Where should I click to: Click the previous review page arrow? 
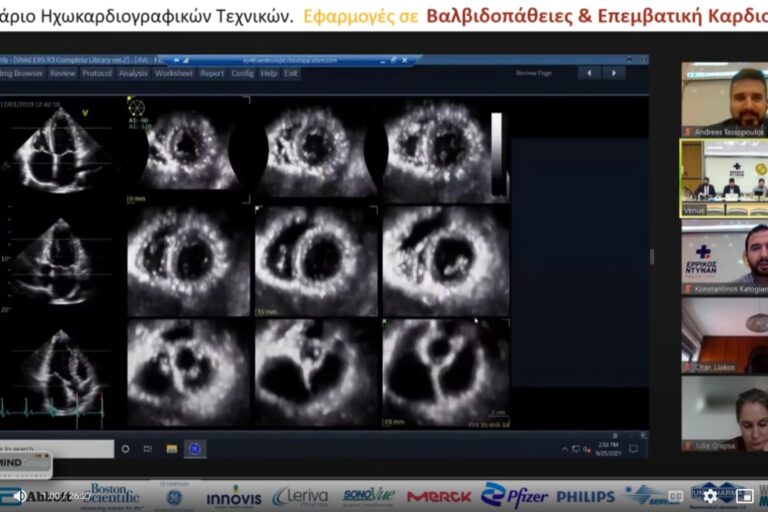click(589, 73)
